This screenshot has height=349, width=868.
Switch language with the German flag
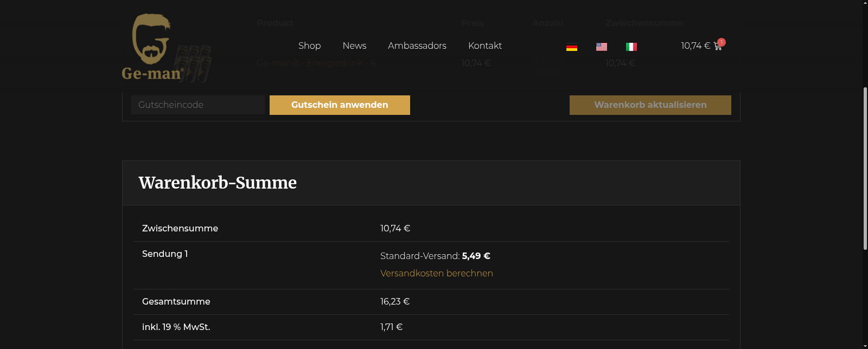point(572,47)
